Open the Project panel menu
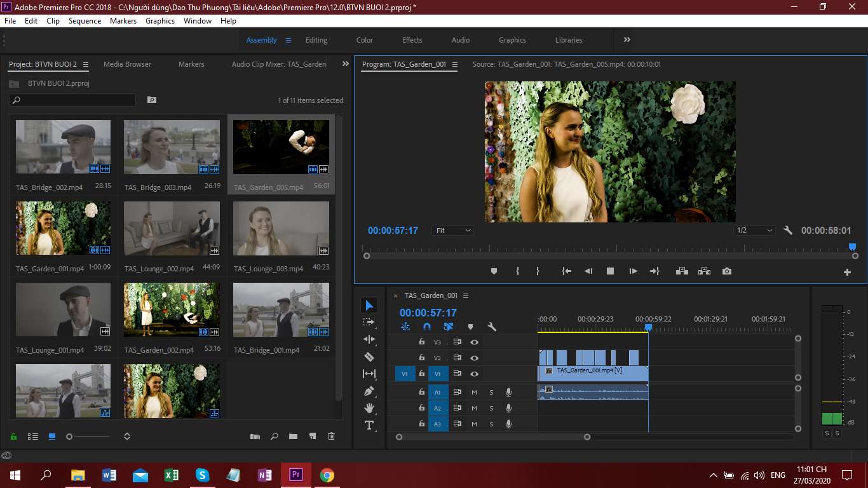The height and width of the screenshot is (488, 868). (x=86, y=64)
